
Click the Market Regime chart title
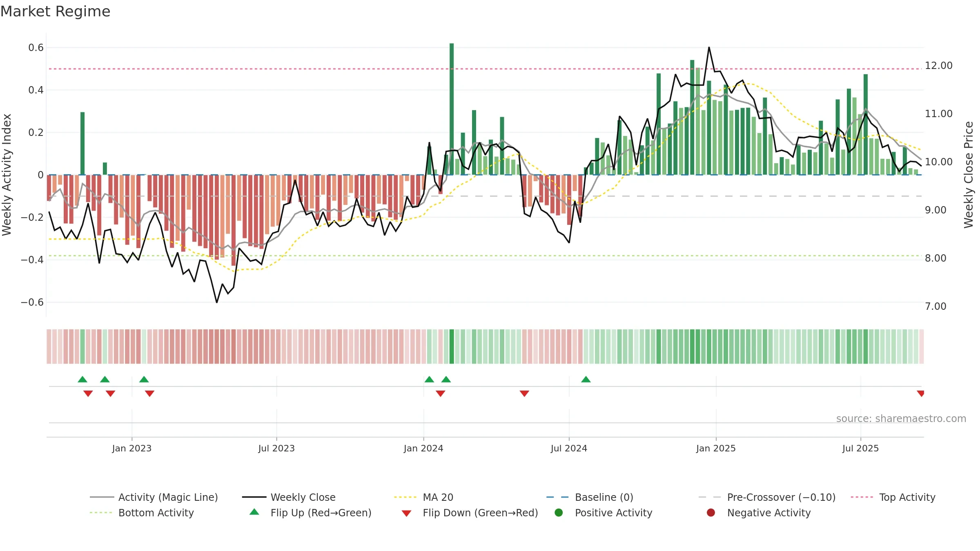[x=55, y=11]
